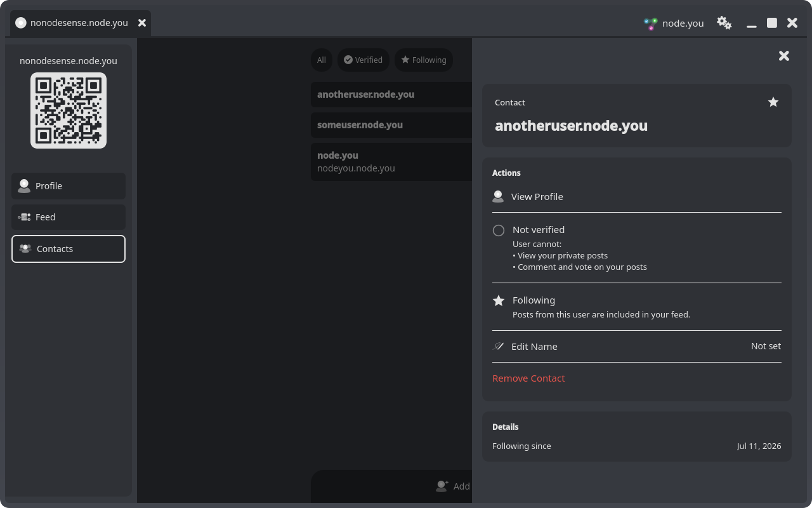Click the add contact person icon
The image size is (812, 508).
click(442, 486)
